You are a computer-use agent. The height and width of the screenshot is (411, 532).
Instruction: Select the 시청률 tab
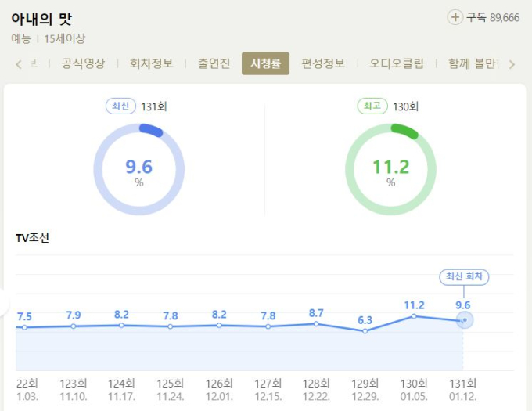point(266,63)
